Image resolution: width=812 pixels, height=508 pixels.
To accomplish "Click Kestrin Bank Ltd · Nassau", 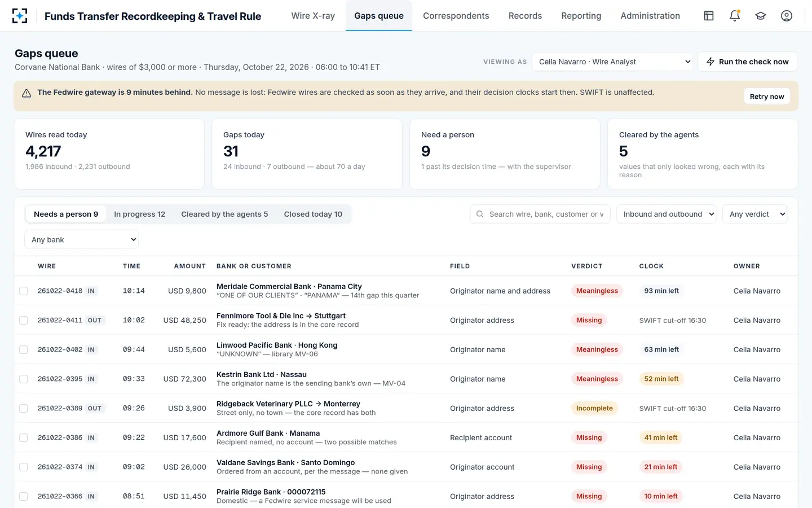I will pos(262,374).
